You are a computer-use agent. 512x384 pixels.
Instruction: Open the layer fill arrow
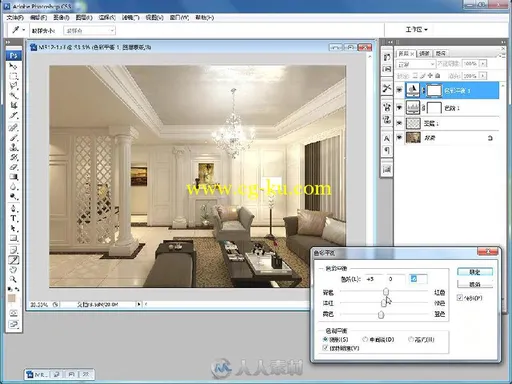[x=483, y=76]
